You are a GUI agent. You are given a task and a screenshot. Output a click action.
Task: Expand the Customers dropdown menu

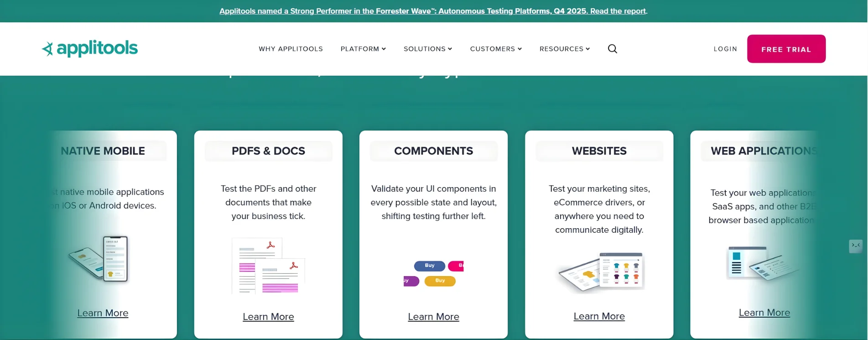[496, 49]
